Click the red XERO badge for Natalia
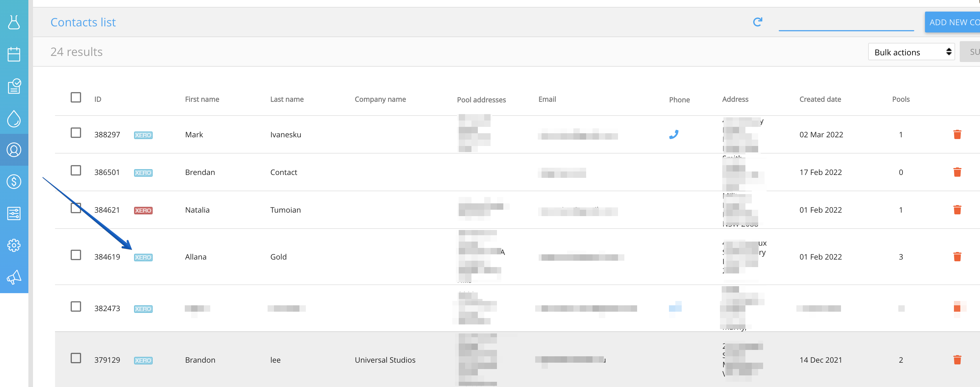This screenshot has height=387, width=980. click(x=143, y=210)
